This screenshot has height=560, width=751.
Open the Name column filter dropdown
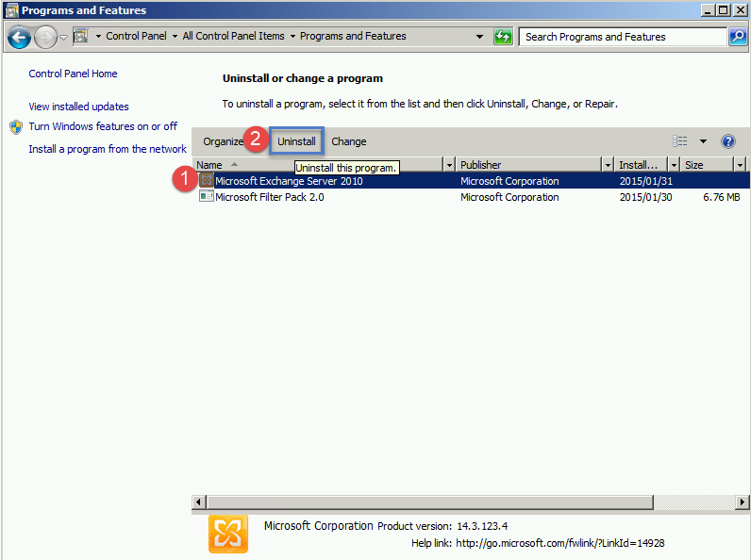pyautogui.click(x=449, y=165)
